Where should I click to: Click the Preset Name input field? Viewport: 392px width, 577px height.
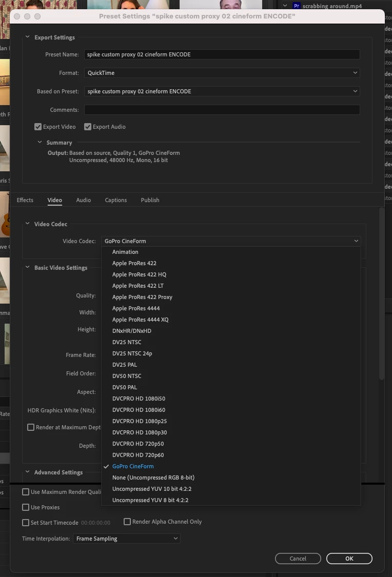tap(222, 54)
